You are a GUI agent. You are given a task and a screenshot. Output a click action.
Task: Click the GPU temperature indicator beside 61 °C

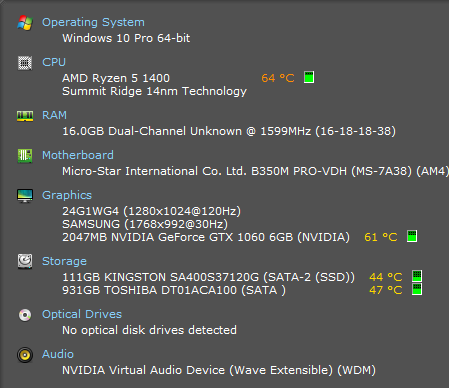tap(412, 236)
